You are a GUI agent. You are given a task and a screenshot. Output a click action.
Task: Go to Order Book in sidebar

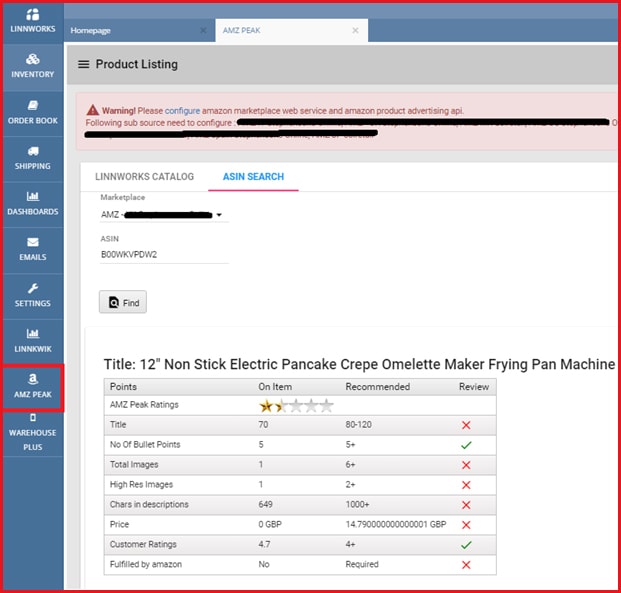click(x=32, y=112)
